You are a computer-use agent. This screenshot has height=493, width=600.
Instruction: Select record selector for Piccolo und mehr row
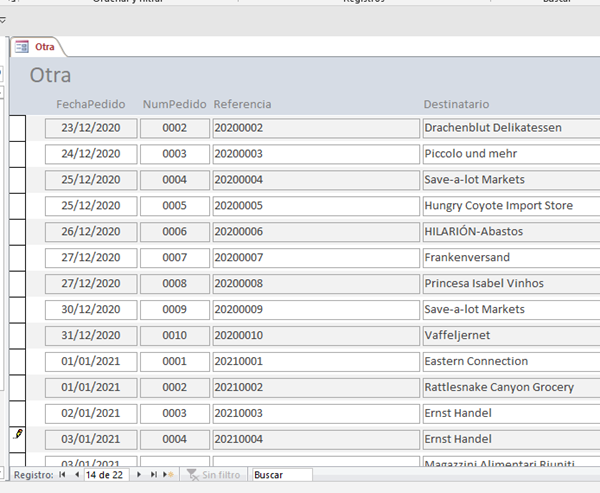18,154
